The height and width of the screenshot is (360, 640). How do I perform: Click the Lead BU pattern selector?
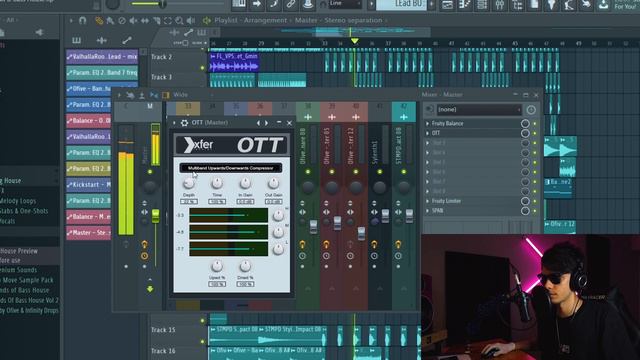click(401, 4)
